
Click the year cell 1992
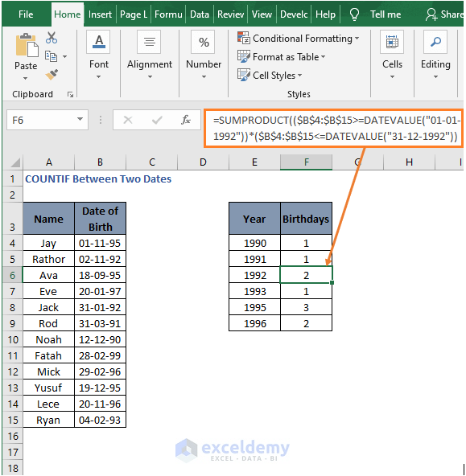[x=254, y=275]
